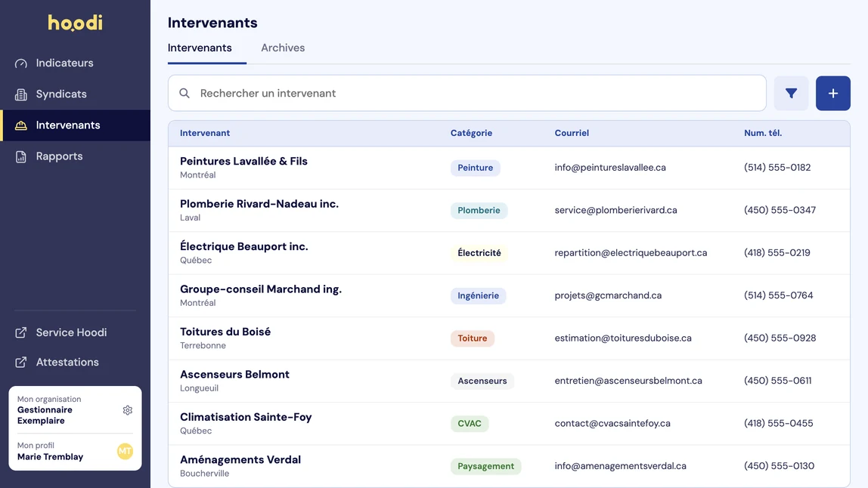Open Toitures du Boisé row

click(x=510, y=338)
